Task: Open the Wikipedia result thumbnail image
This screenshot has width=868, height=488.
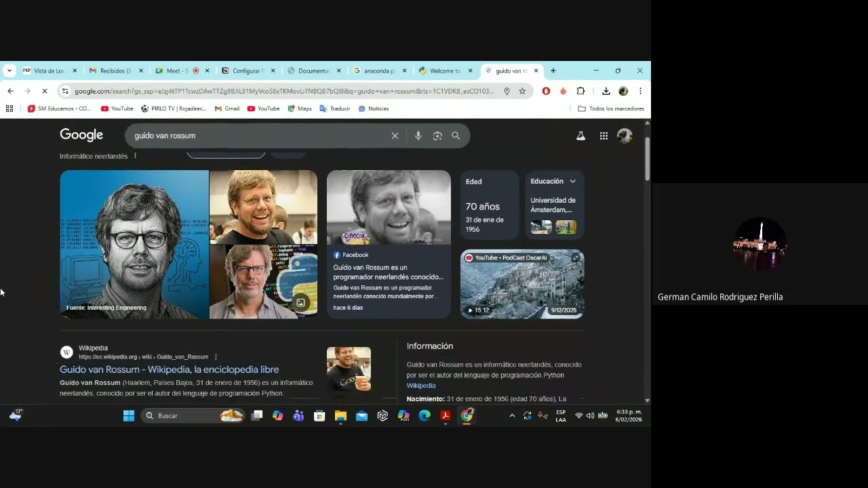Action: coord(349,369)
